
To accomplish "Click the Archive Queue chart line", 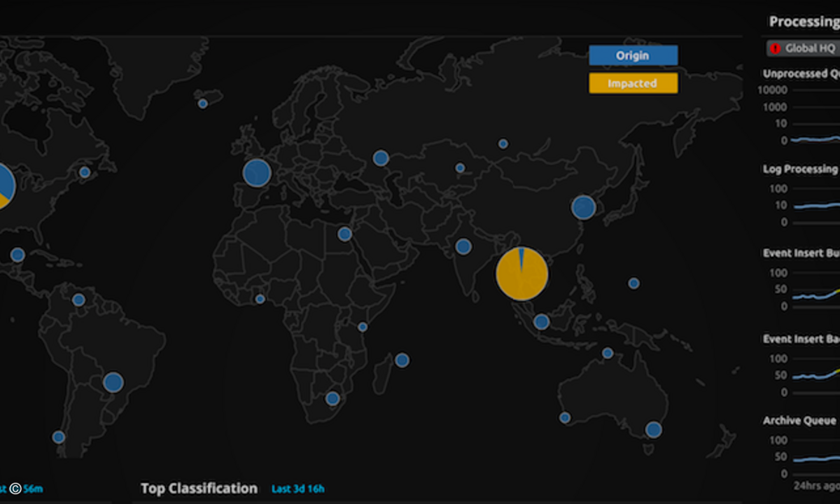I will (x=816, y=458).
